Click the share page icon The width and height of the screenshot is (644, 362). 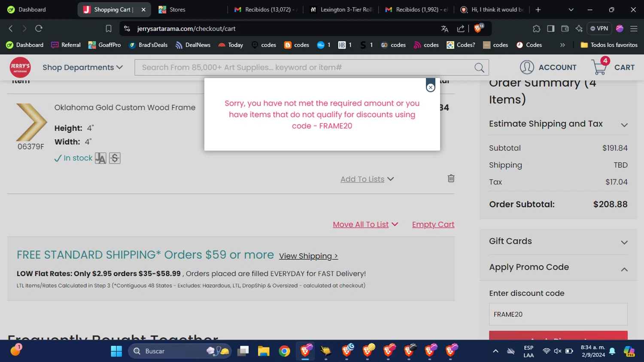click(461, 29)
